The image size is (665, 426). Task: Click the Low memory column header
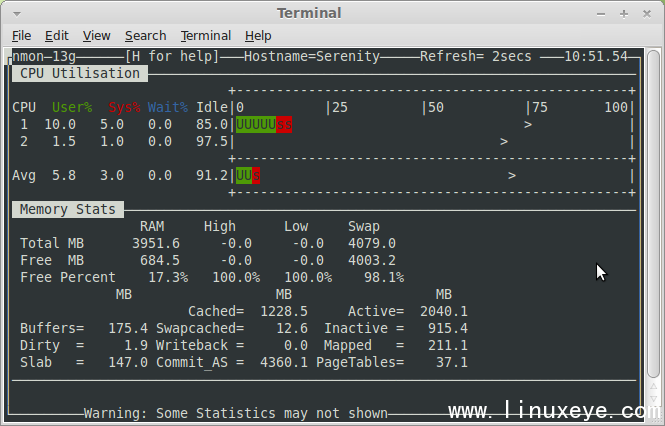pyautogui.click(x=296, y=227)
